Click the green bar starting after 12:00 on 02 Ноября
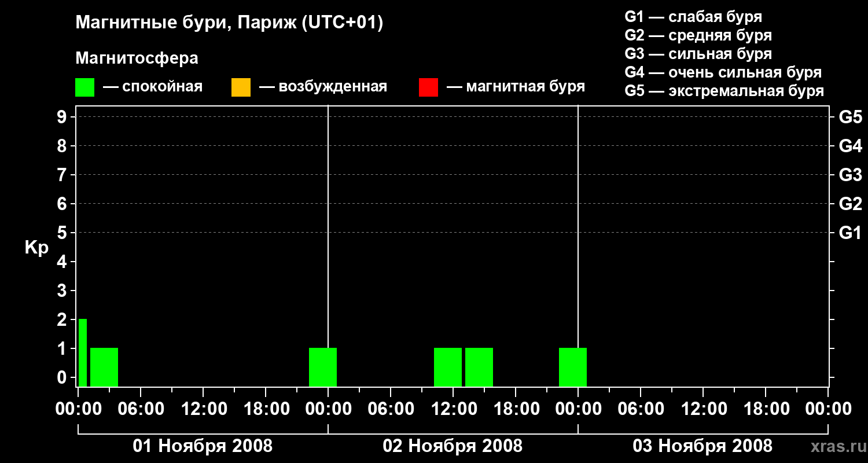868x463 pixels. [479, 367]
